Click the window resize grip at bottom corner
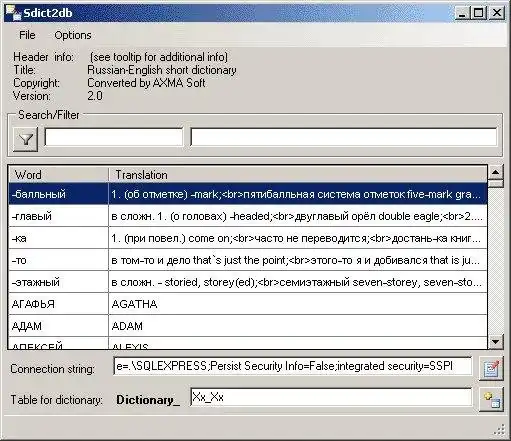Screen dimensions: 511x441 (x=499, y=430)
